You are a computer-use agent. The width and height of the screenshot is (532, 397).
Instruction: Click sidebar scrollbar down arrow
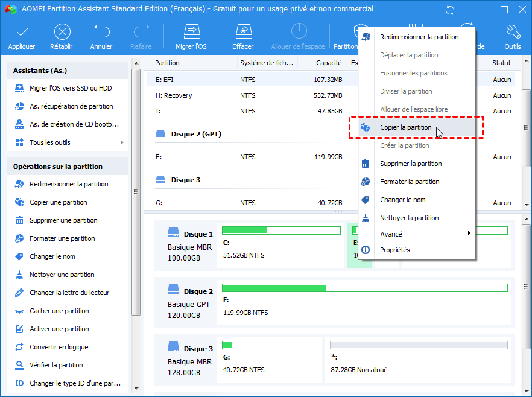[136, 388]
